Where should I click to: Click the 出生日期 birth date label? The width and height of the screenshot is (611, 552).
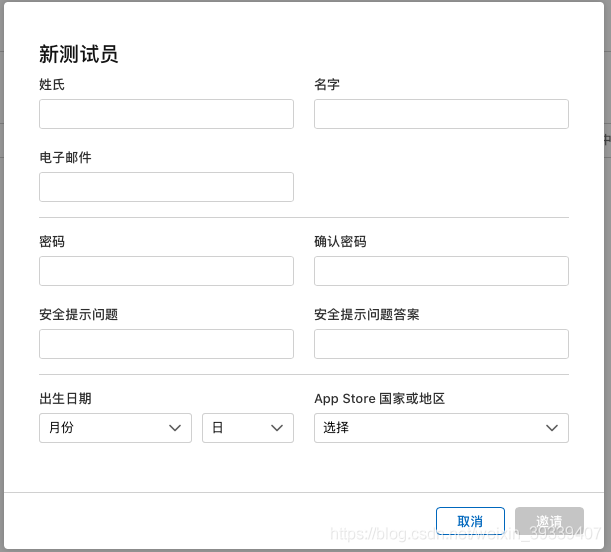(x=65, y=399)
